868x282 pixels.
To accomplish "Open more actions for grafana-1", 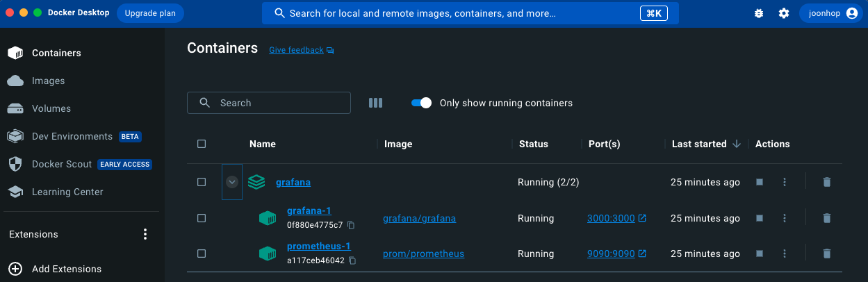I will click(x=785, y=218).
